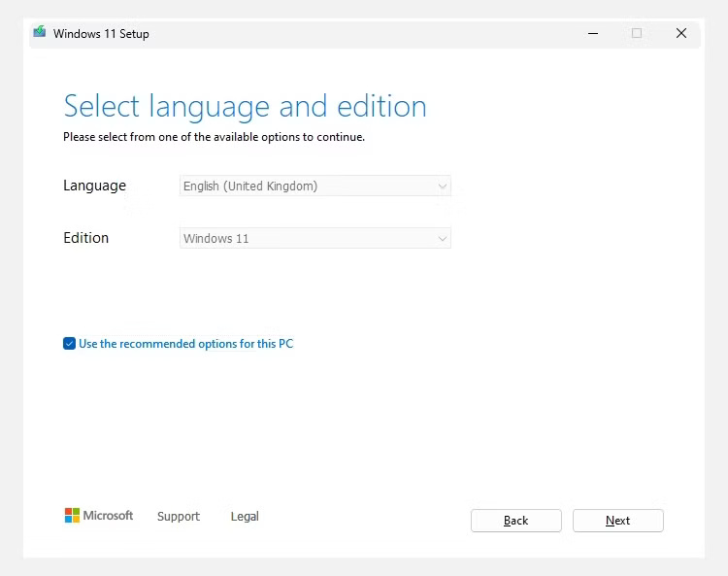Go back with the Back button
This screenshot has height=576, width=728.
[515, 521]
